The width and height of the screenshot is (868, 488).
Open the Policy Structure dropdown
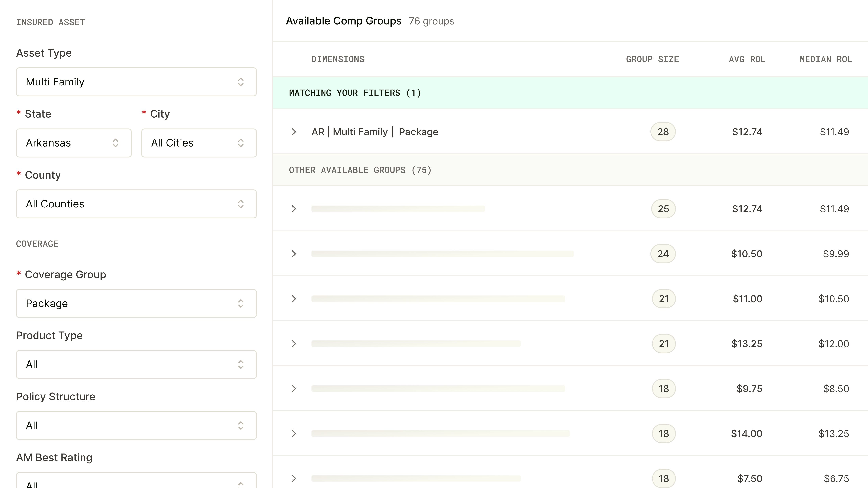136,425
